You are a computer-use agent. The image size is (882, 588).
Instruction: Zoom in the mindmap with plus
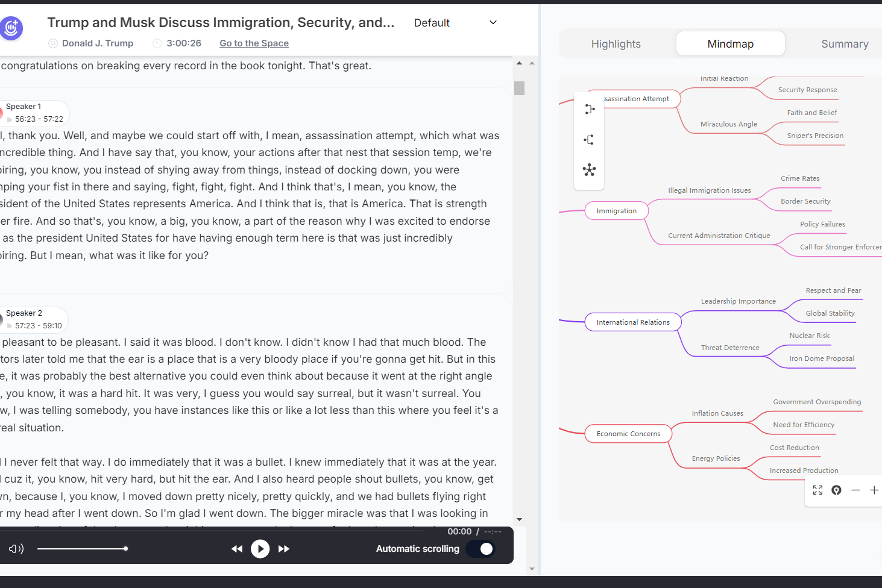874,490
